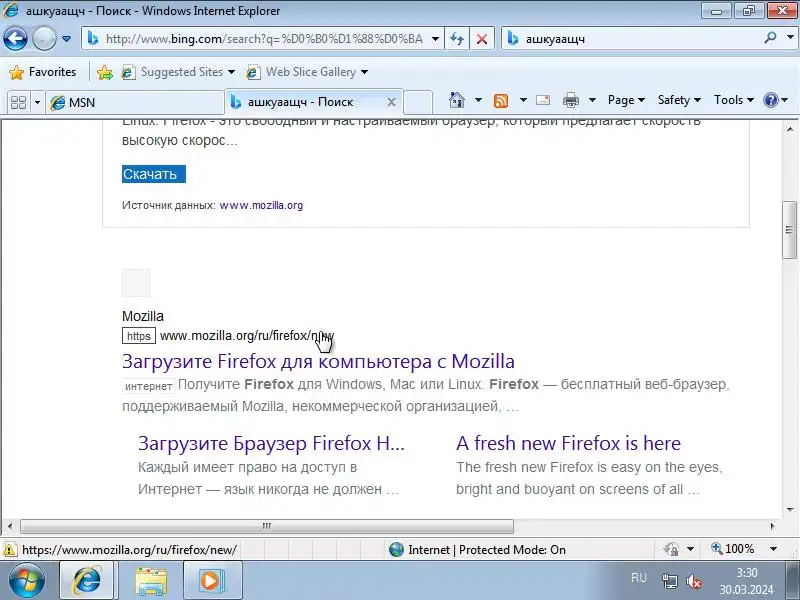This screenshot has height=600, width=800.
Task: Open the Windows Start menu orb
Action: click(x=26, y=581)
